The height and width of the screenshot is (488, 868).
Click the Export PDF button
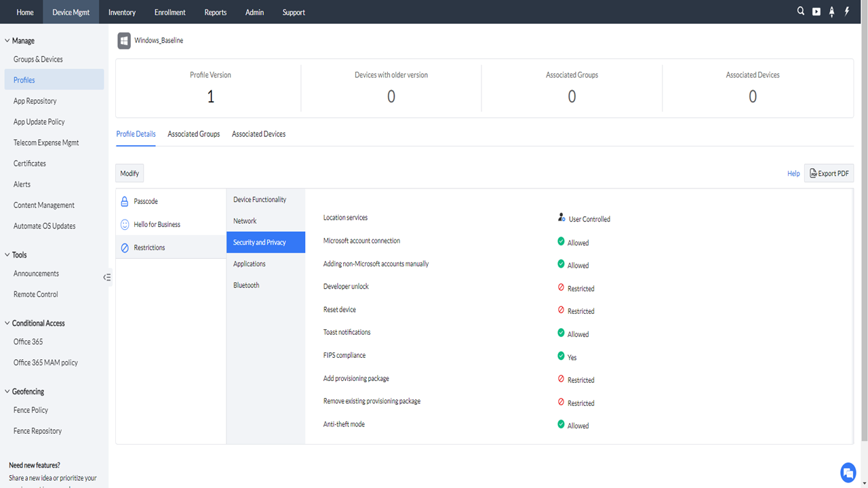829,174
